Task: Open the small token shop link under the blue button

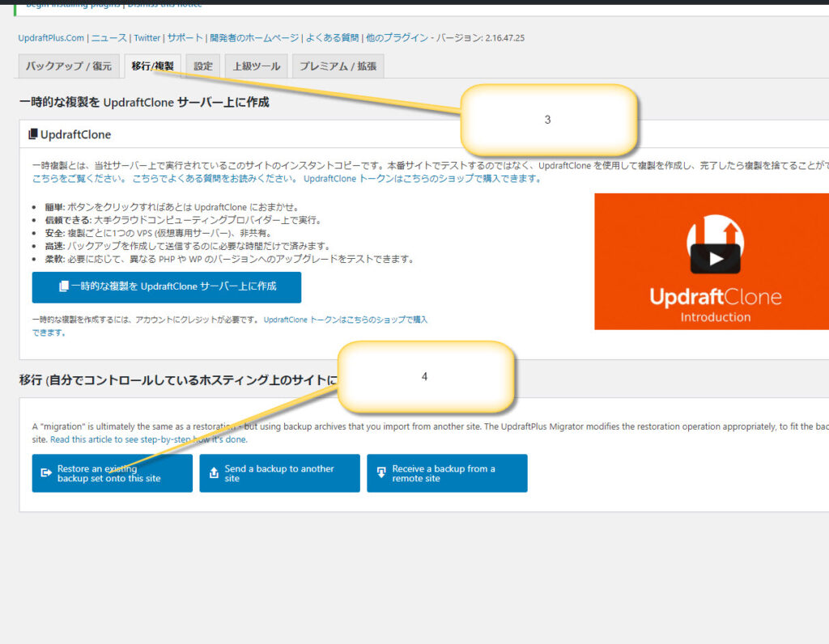Action: pos(229,326)
